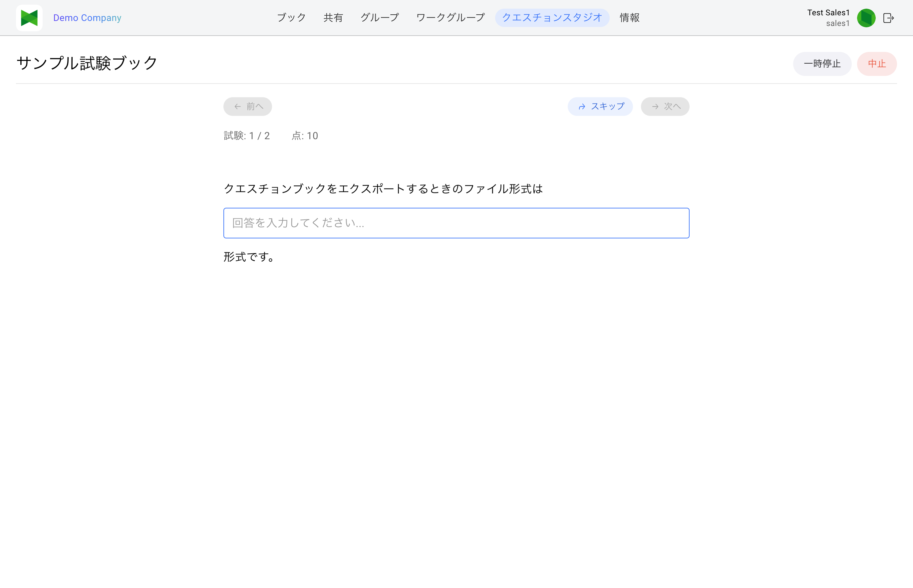Image resolution: width=913 pixels, height=588 pixels.
Task: Open the グループ menu item
Action: click(x=380, y=18)
